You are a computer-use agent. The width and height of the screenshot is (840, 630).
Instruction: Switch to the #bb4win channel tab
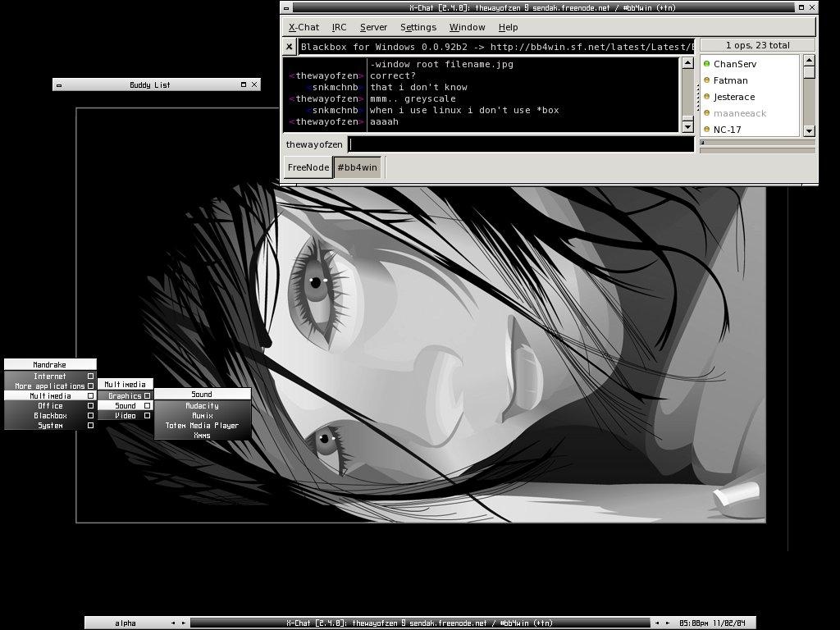click(358, 167)
